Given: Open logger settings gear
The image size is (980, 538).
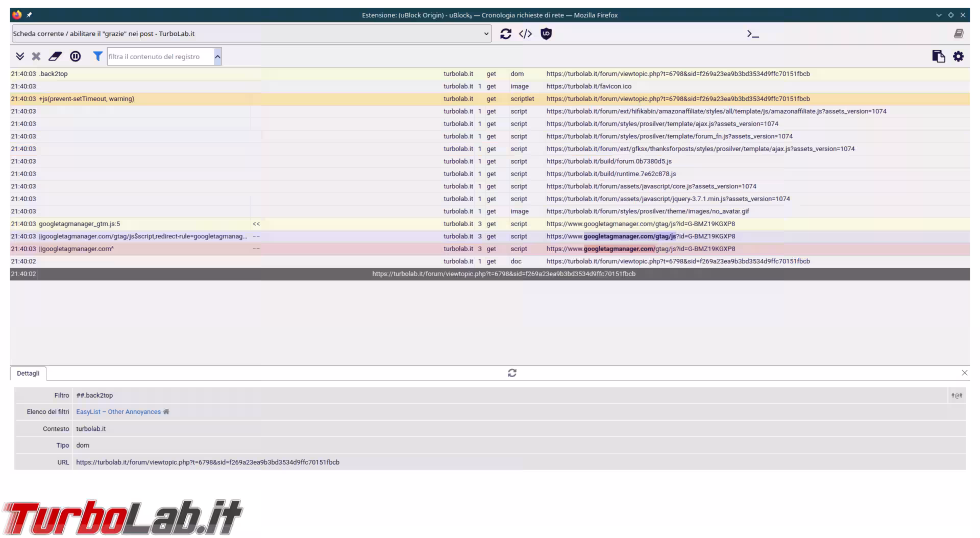Looking at the screenshot, I should click(x=959, y=56).
